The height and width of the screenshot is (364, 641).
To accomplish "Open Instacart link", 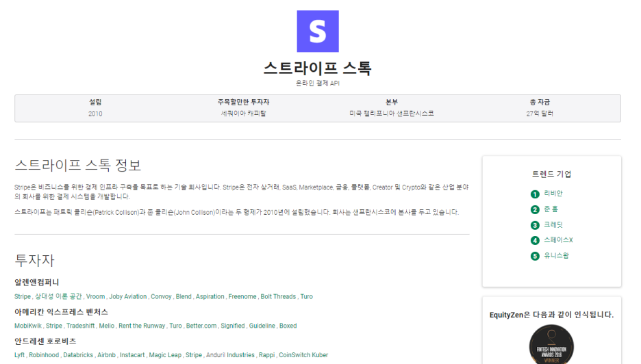I will click(132, 355).
